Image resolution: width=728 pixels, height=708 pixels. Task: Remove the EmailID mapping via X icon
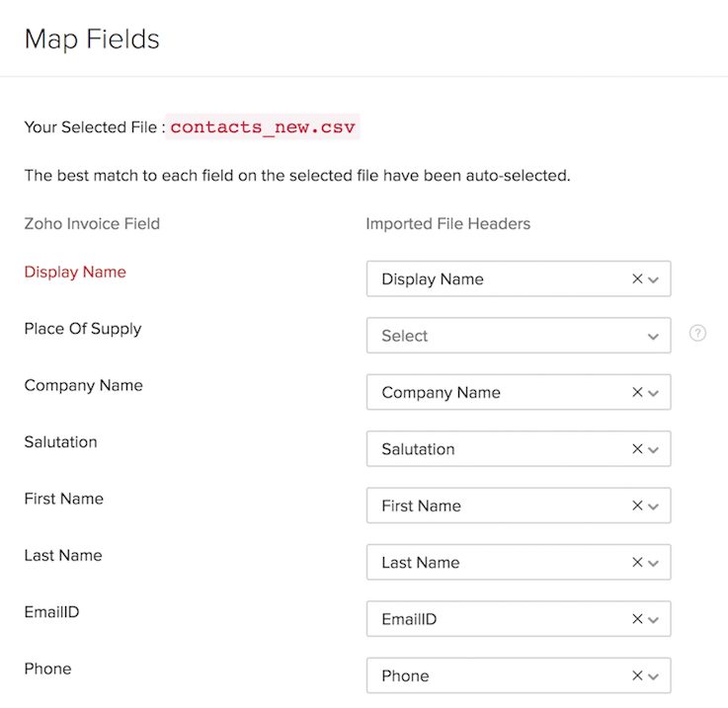(637, 619)
